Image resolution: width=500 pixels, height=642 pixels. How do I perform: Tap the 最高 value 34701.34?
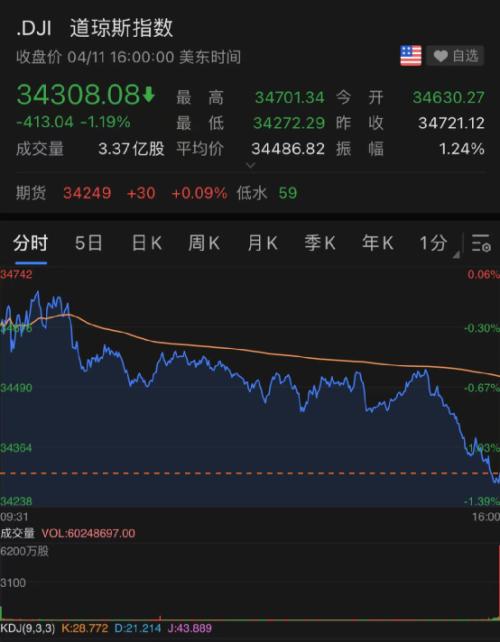point(290,97)
